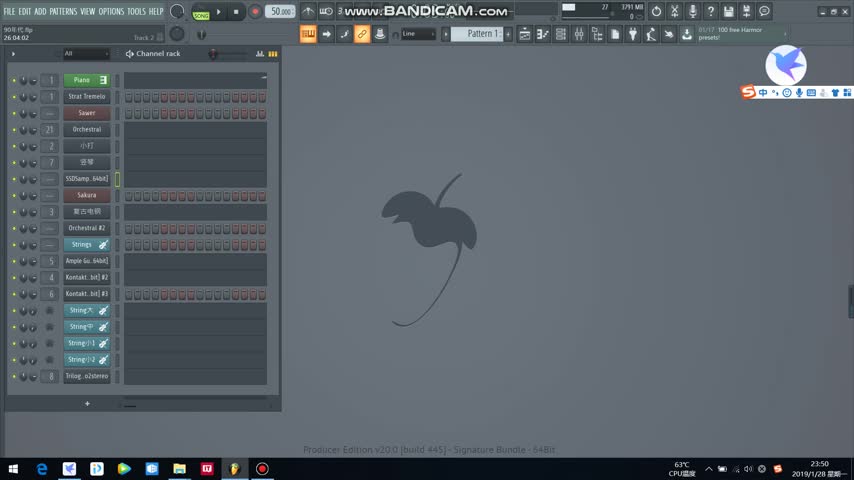The image size is (854, 480).
Task: Click the link/chain icon in toolbar
Action: point(362,34)
